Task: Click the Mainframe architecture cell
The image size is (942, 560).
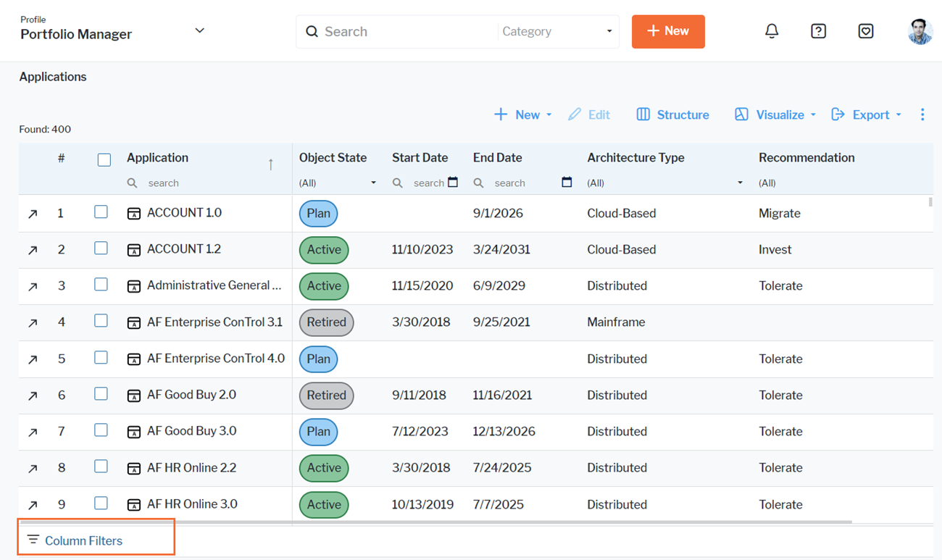Action: [x=616, y=322]
